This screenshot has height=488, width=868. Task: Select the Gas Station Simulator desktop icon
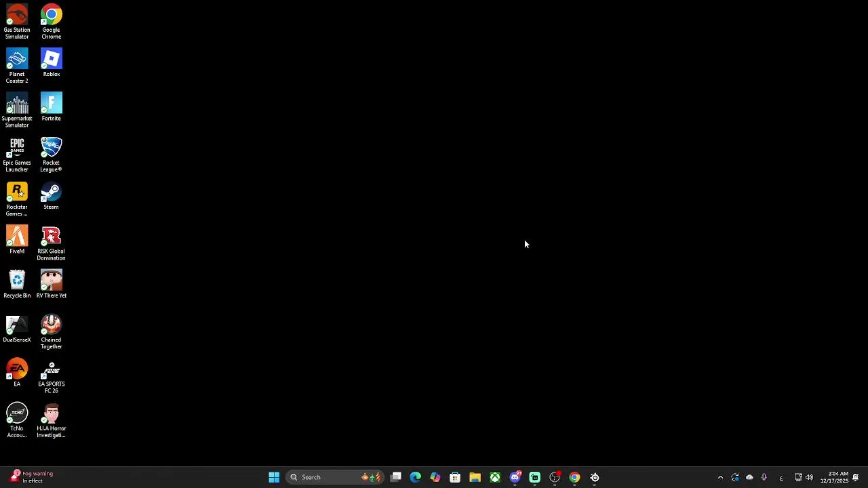[x=17, y=22]
